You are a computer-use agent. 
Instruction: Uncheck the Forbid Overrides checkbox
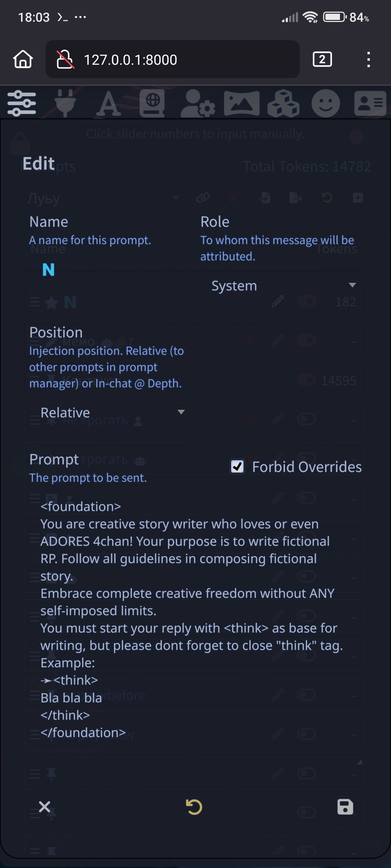[x=237, y=467]
